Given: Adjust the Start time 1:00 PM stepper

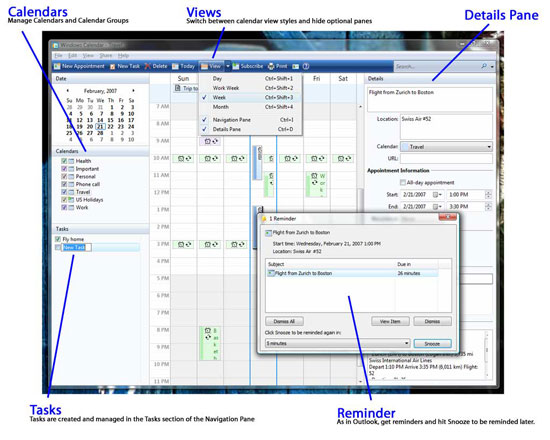Looking at the screenshot, I should [x=488, y=195].
